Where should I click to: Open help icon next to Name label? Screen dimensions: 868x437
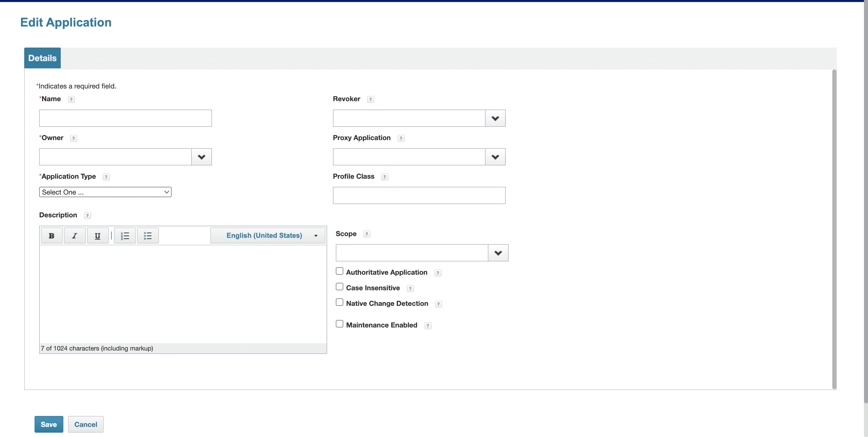coord(71,99)
